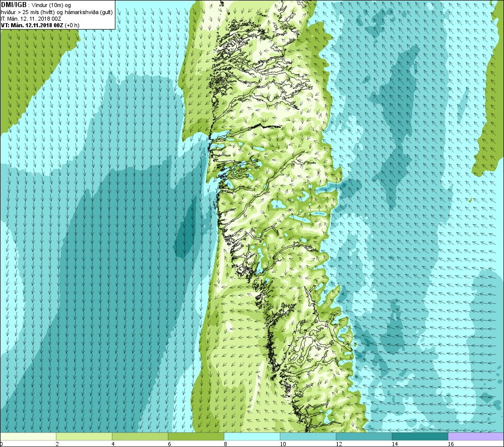This screenshot has width=504, height=447.
Task: Click the legend scale label '6'
Action: tap(169, 444)
